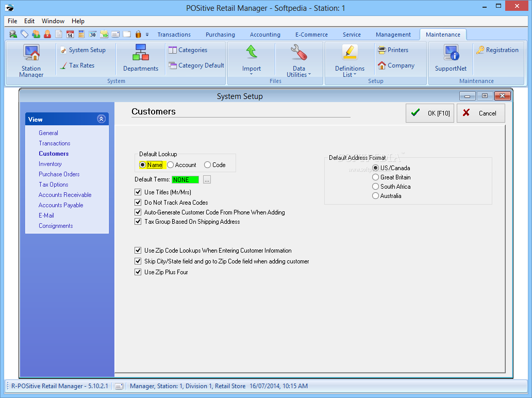Confirm with OK [F10] button
Screen dimensions: 532x398
[429, 113]
